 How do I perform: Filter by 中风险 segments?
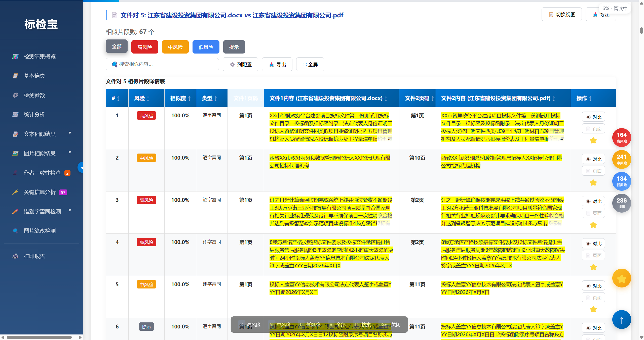pos(175,47)
